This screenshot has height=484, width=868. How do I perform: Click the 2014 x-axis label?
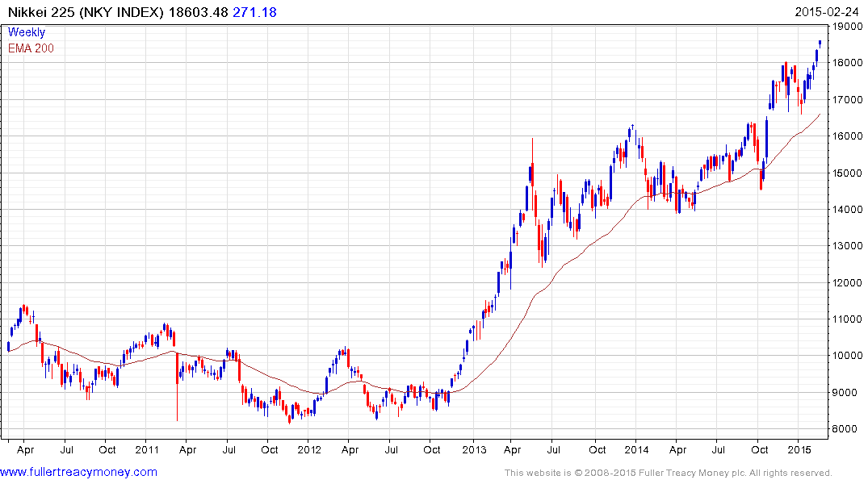(x=636, y=449)
